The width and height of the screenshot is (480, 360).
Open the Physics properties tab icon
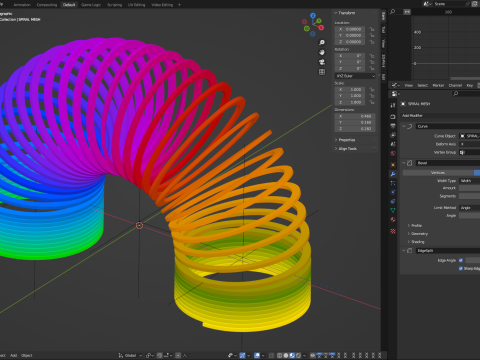coord(393,192)
